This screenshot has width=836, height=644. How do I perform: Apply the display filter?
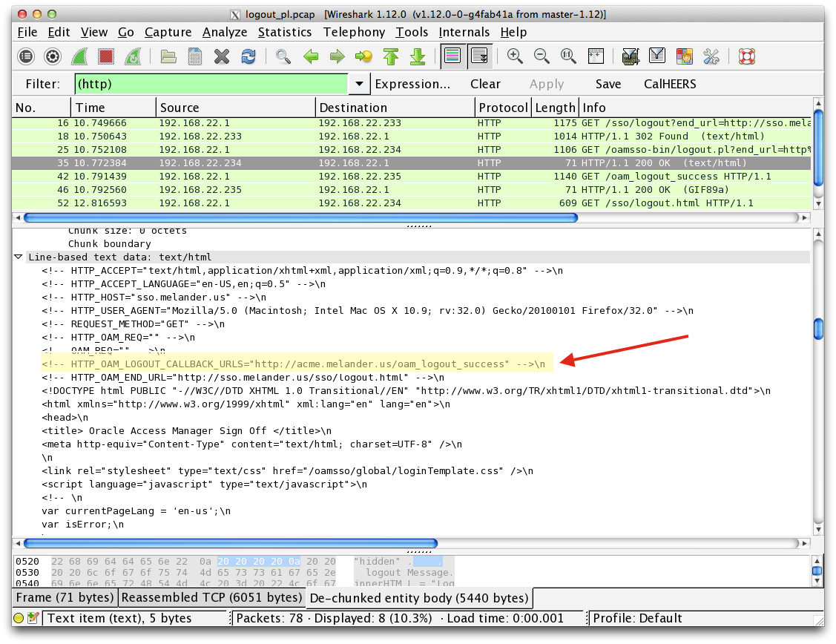click(547, 85)
